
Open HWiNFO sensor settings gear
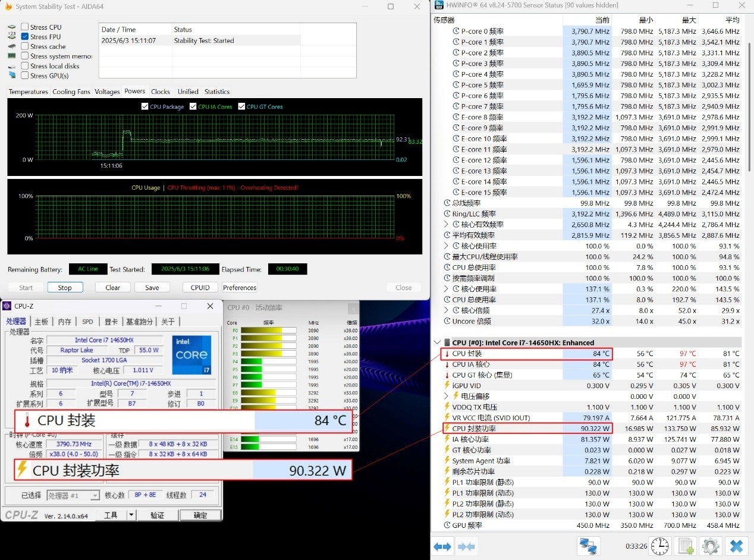click(x=710, y=546)
